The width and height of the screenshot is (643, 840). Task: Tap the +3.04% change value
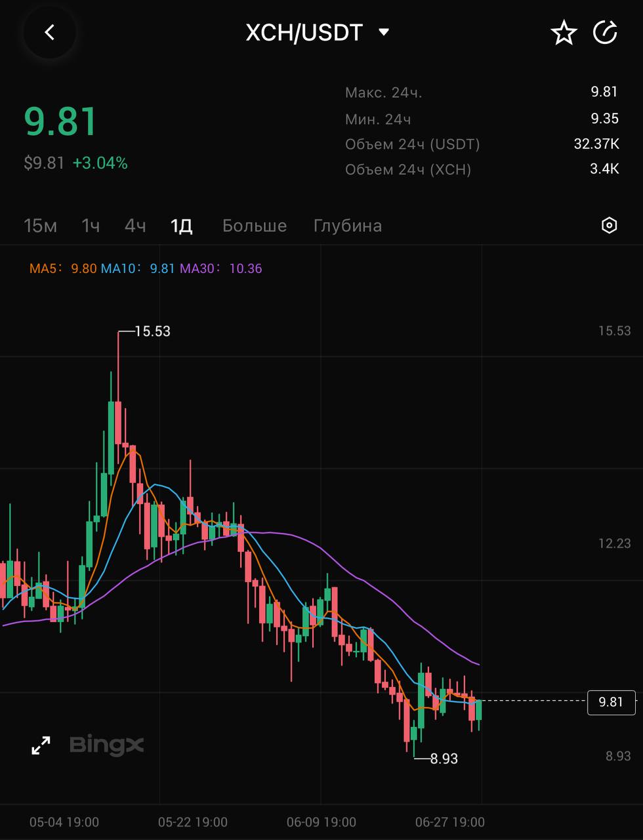pyautogui.click(x=100, y=163)
